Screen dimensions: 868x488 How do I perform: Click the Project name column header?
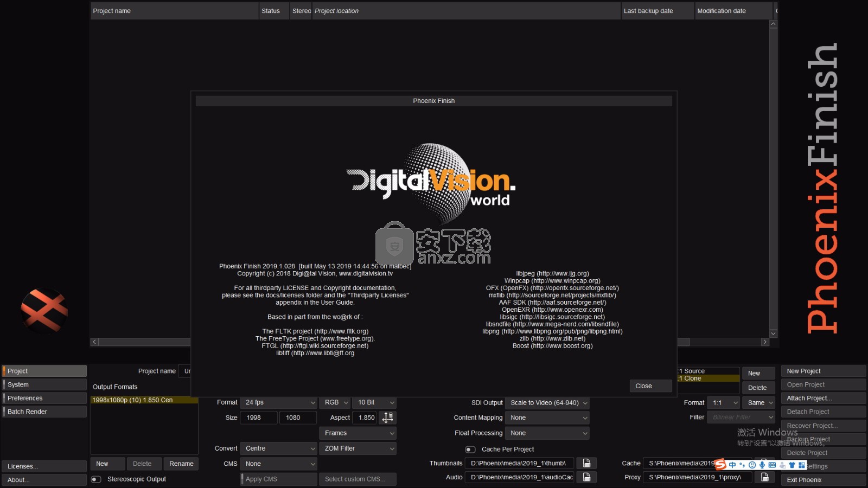tap(175, 11)
